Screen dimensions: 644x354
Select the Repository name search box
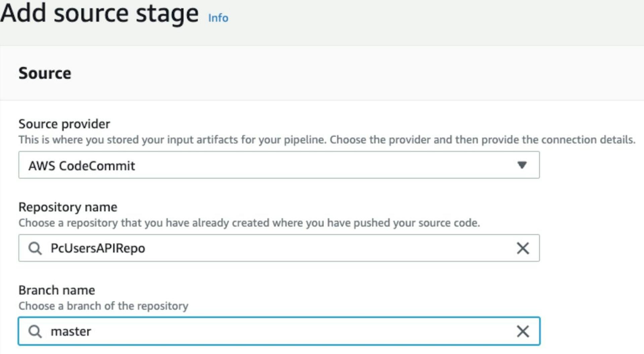[x=235, y=248]
